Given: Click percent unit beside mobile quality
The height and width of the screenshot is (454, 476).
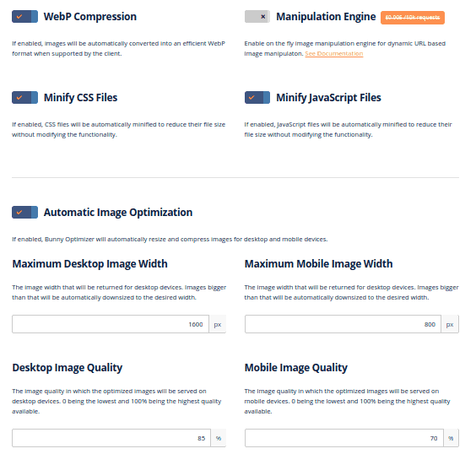Looking at the screenshot, I should (451, 438).
